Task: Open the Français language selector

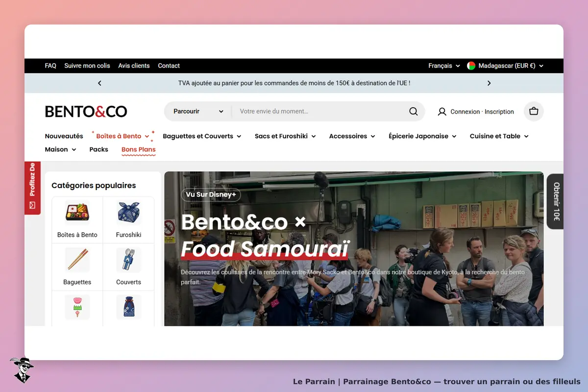Action: [x=444, y=66]
